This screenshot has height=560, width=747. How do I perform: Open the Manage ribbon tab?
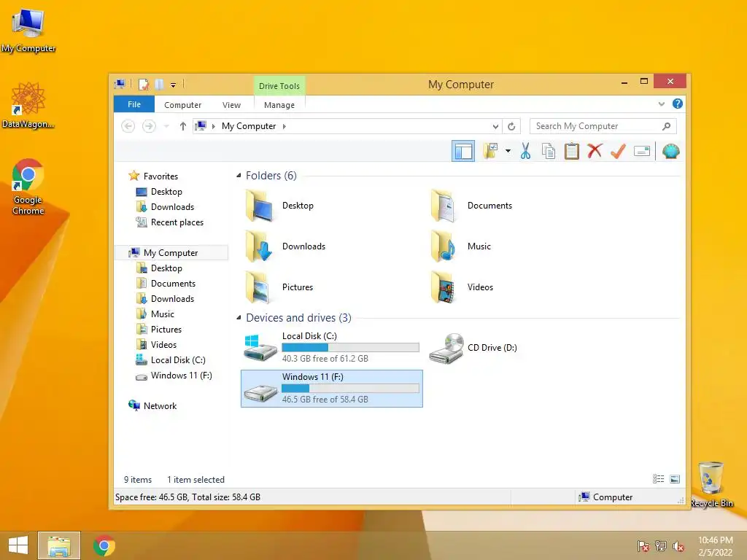click(279, 105)
